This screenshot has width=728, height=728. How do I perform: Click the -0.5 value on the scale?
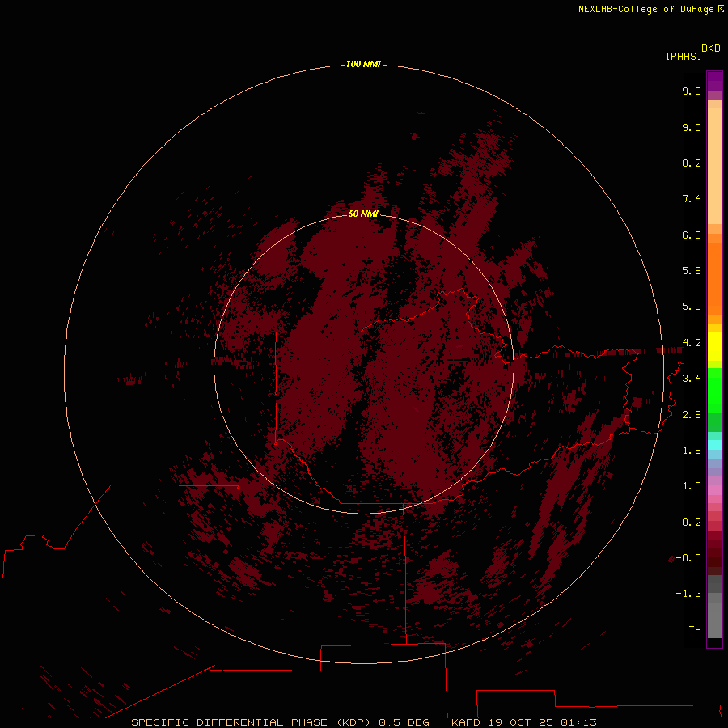pyautogui.click(x=688, y=558)
